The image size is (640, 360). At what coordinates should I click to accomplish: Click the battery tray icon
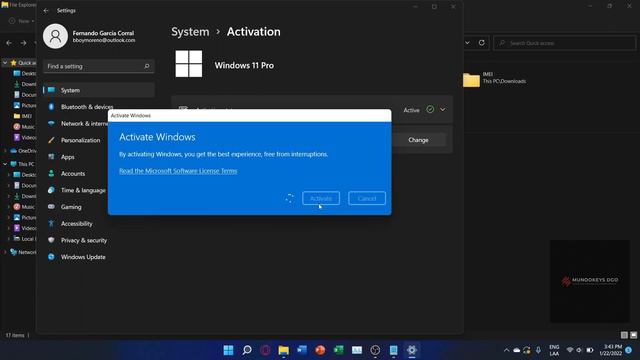590,350
